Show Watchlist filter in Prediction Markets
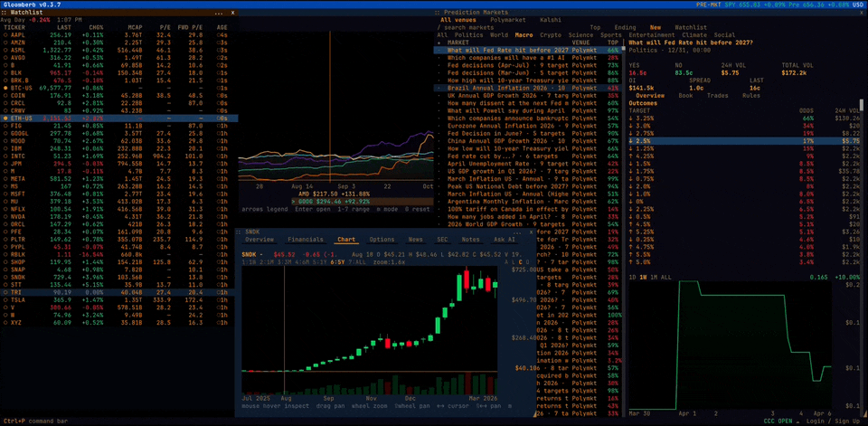Screen dimensions: 868x426 click(x=690, y=27)
